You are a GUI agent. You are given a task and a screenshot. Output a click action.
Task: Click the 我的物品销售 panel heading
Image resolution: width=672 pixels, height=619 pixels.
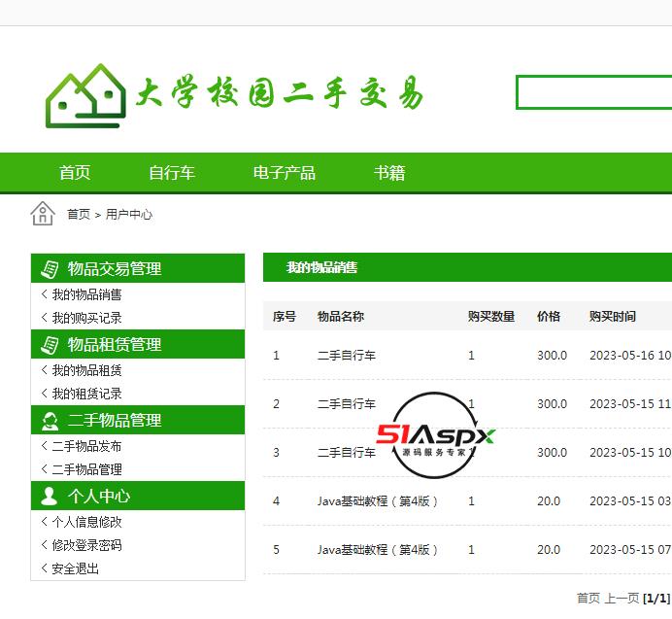321,267
